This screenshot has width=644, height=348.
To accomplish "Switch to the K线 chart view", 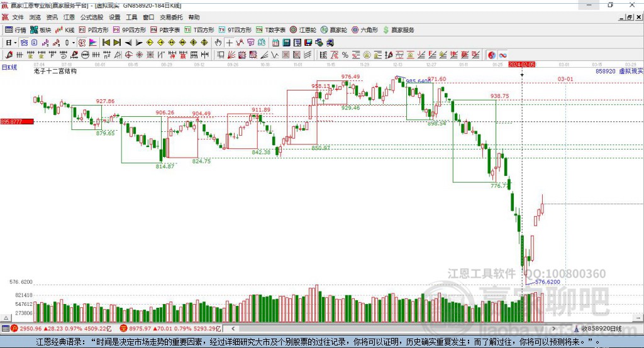I will pyautogui.click(x=65, y=30).
